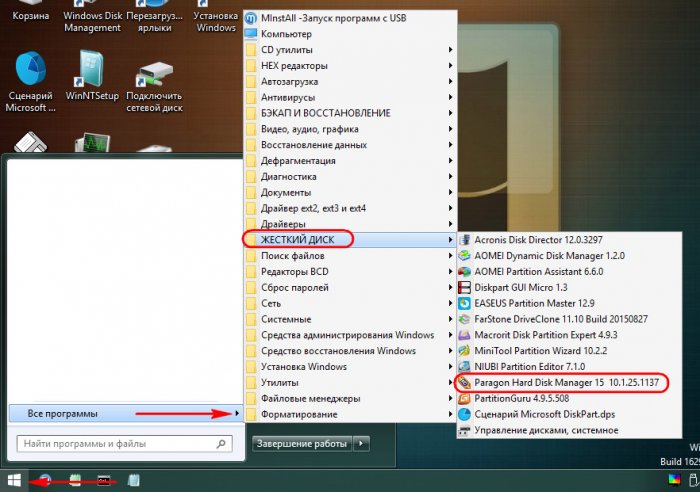Launch MiniTool Partition Wizard 10.2.2 icon
This screenshot has width=700, height=492.
coord(464,351)
